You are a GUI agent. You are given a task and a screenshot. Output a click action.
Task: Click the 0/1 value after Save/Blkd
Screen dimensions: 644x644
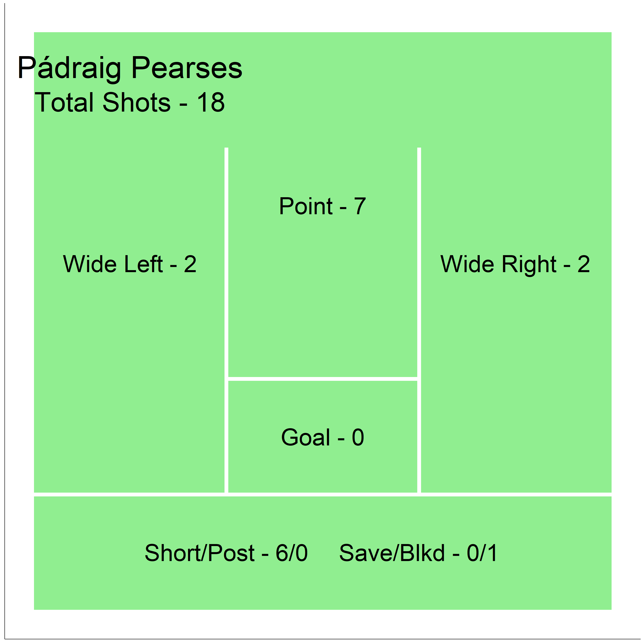click(x=482, y=553)
